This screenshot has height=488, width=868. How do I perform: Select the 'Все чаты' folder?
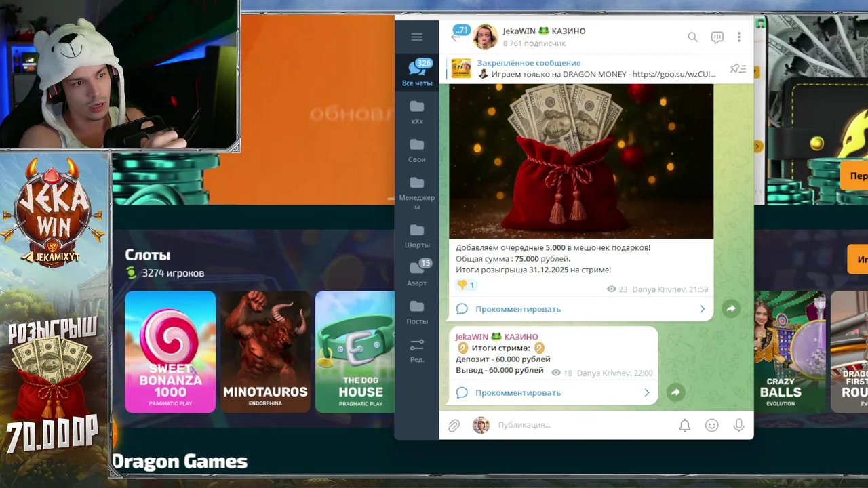tap(417, 73)
